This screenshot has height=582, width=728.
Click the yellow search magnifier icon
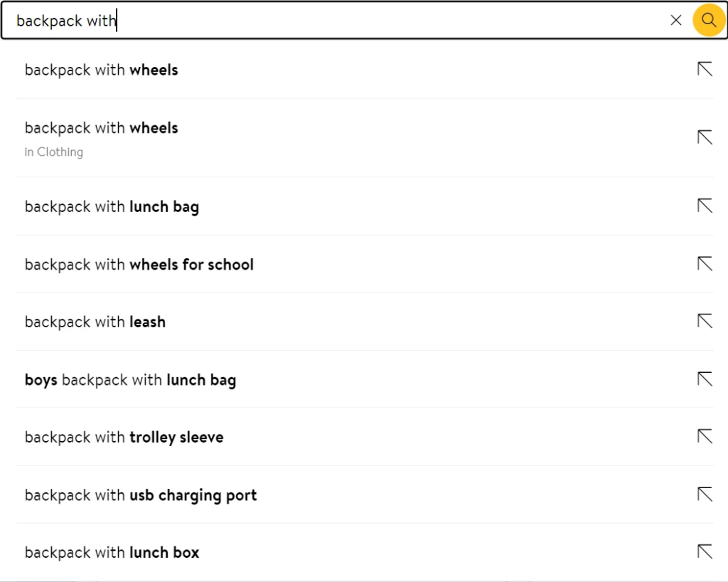(x=708, y=20)
